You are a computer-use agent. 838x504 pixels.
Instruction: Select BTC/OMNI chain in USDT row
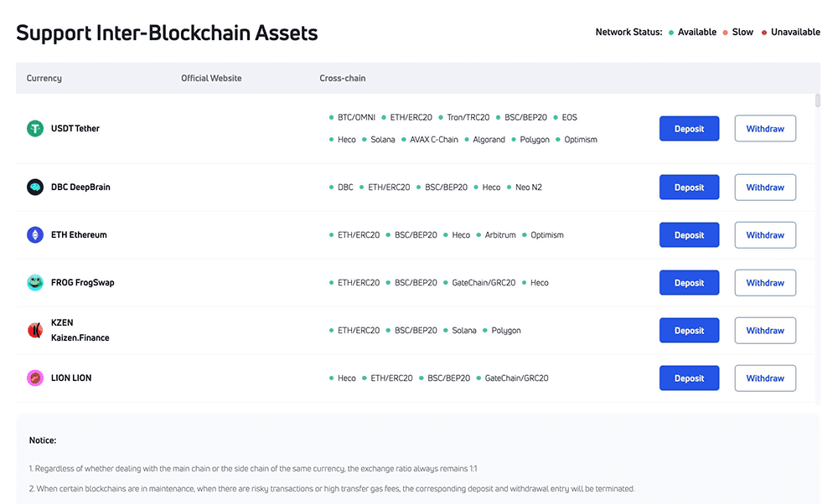tap(352, 117)
